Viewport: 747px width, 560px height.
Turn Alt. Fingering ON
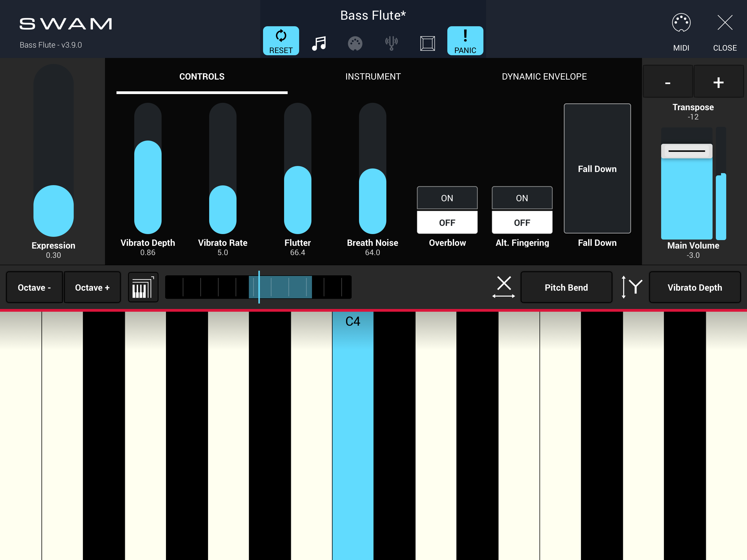point(522,198)
